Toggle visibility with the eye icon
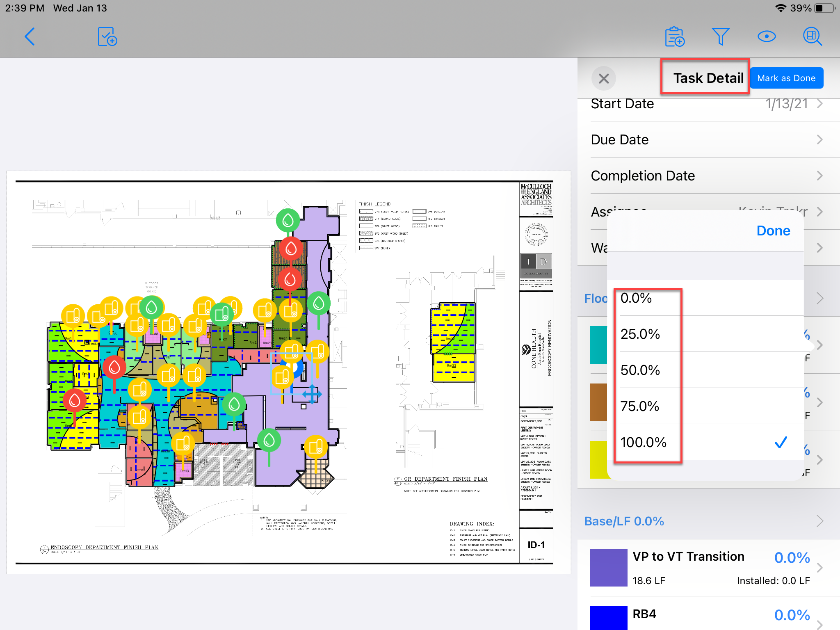 tap(766, 37)
